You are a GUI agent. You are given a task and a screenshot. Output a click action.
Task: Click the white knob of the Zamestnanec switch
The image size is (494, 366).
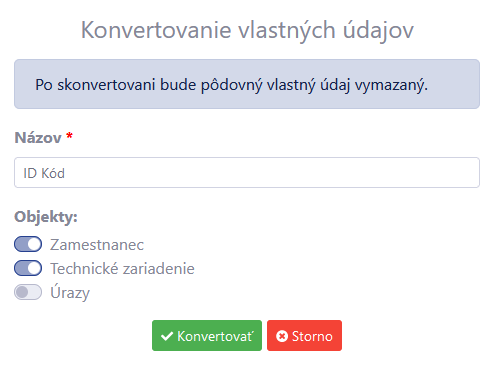pyautogui.click(x=34, y=244)
